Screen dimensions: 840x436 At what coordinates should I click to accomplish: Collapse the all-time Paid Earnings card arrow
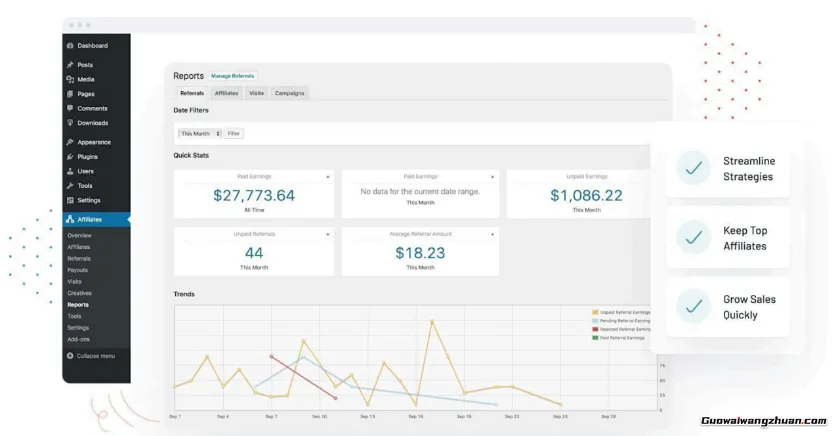pos(328,176)
